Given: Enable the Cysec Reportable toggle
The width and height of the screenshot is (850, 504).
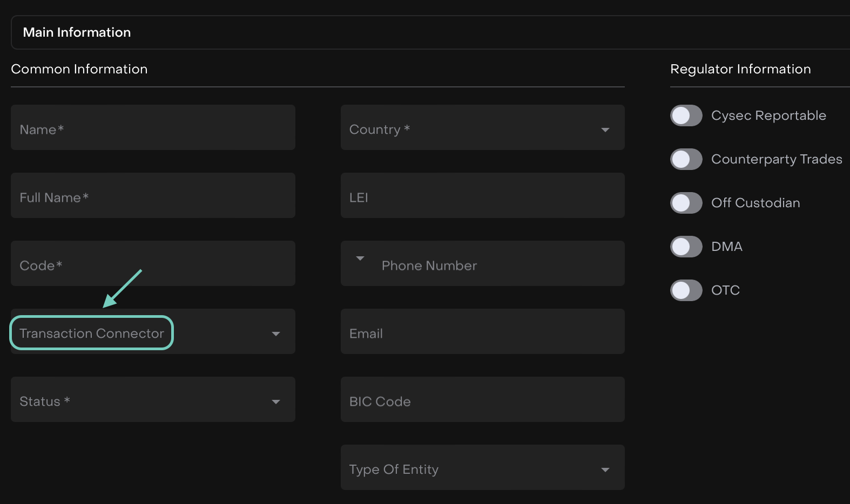Looking at the screenshot, I should [x=686, y=115].
